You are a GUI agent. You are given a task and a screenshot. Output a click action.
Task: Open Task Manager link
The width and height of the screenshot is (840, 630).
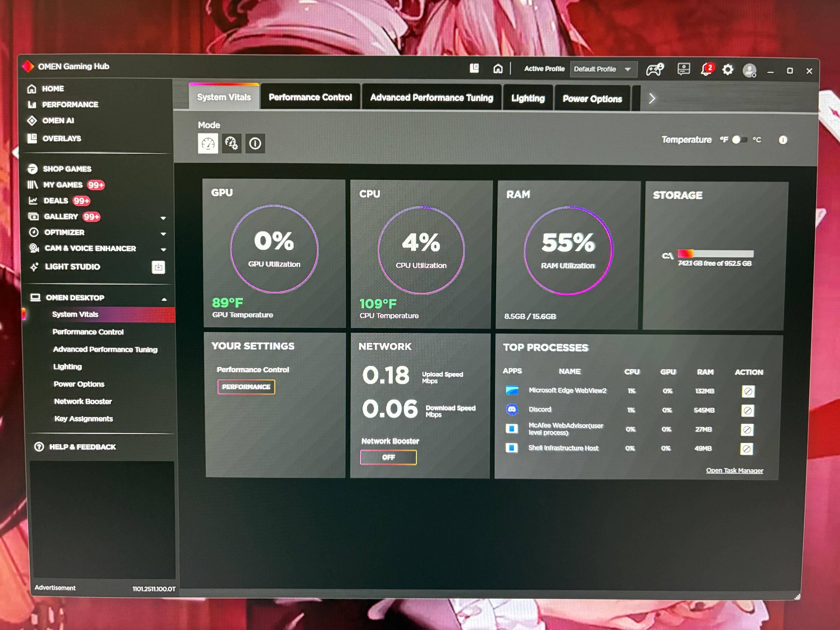(x=734, y=471)
